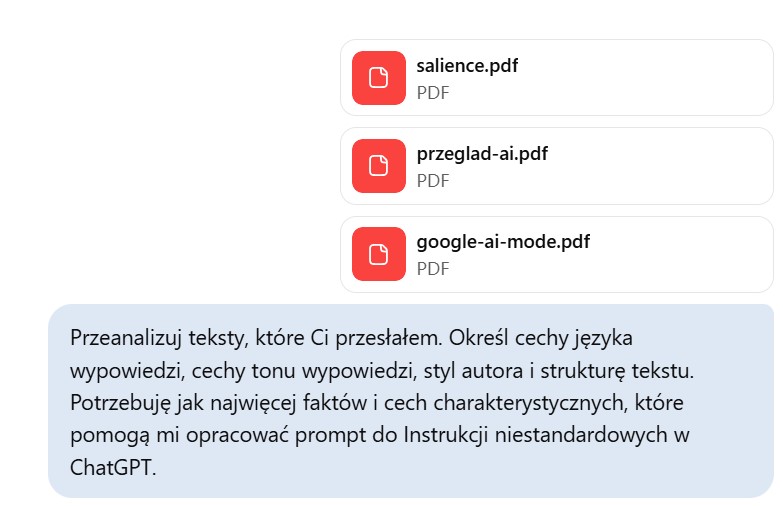Open the przeglad-ai.pdf file name
Image resolution: width=783 pixels, height=506 pixels.
482,154
